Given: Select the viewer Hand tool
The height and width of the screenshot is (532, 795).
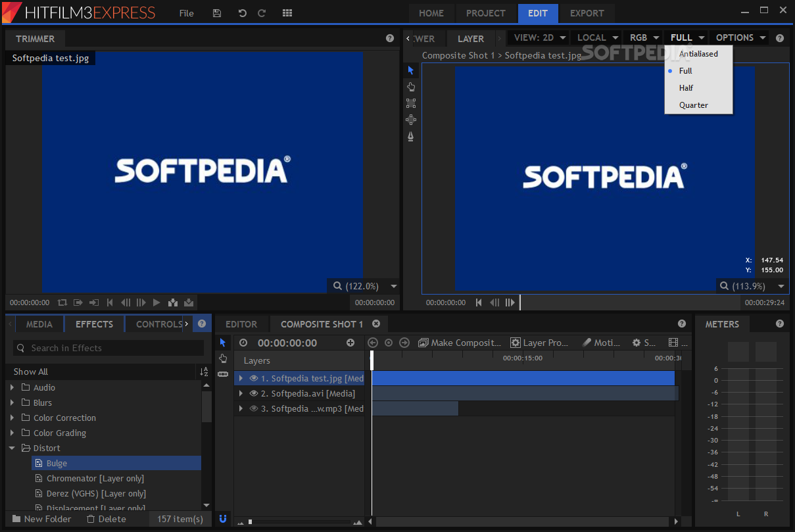Looking at the screenshot, I should tap(411, 87).
